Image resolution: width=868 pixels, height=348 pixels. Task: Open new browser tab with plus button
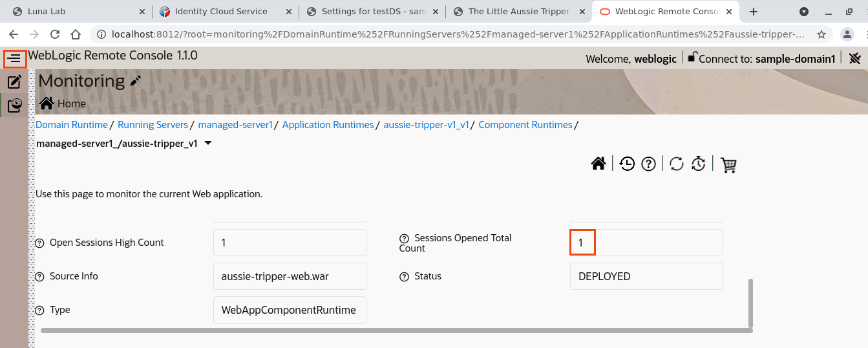(753, 12)
